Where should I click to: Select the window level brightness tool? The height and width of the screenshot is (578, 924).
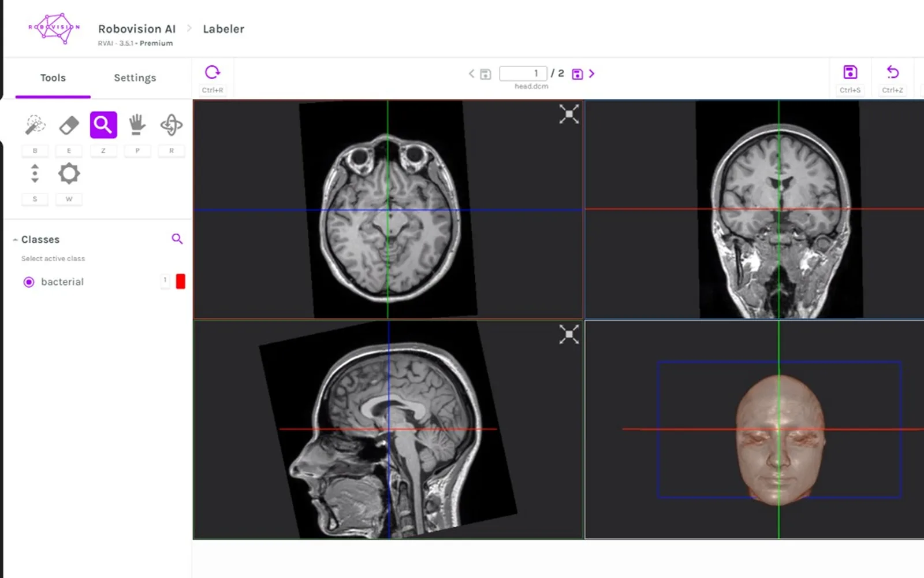69,173
